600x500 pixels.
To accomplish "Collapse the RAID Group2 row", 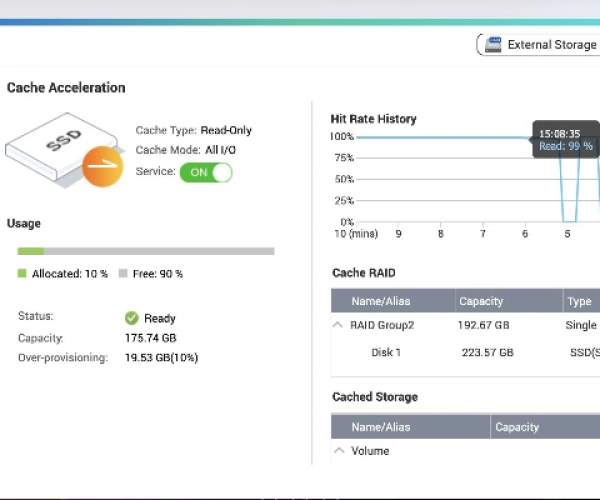I will (x=338, y=325).
